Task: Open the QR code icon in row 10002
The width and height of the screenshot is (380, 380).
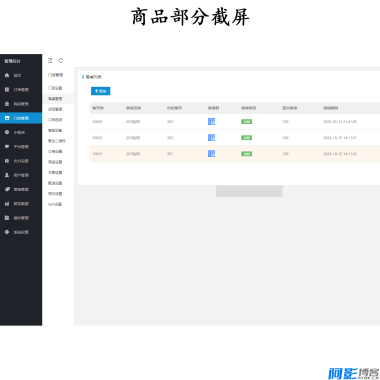Action: 211,138
